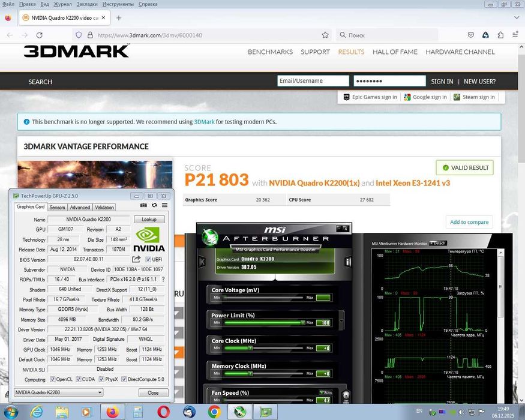525x420 pixels.
Task: Toggle Fan Speed Auto in Afterburner
Action: tap(326, 392)
